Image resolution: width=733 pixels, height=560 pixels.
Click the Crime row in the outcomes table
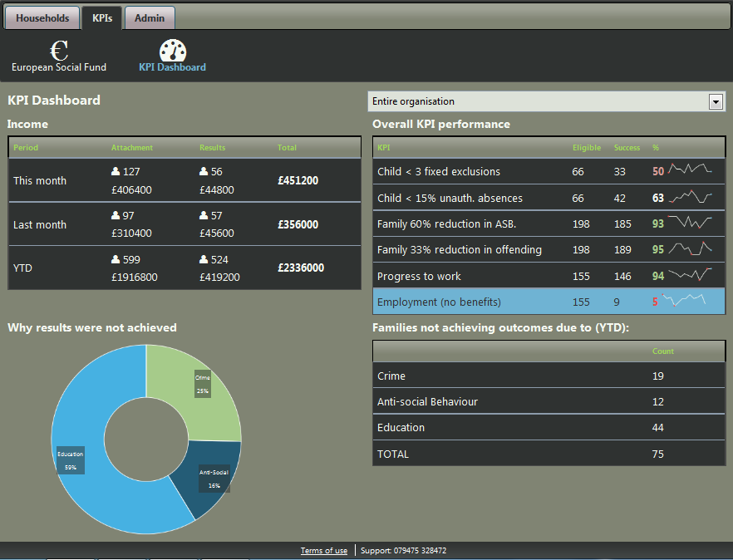pos(499,376)
